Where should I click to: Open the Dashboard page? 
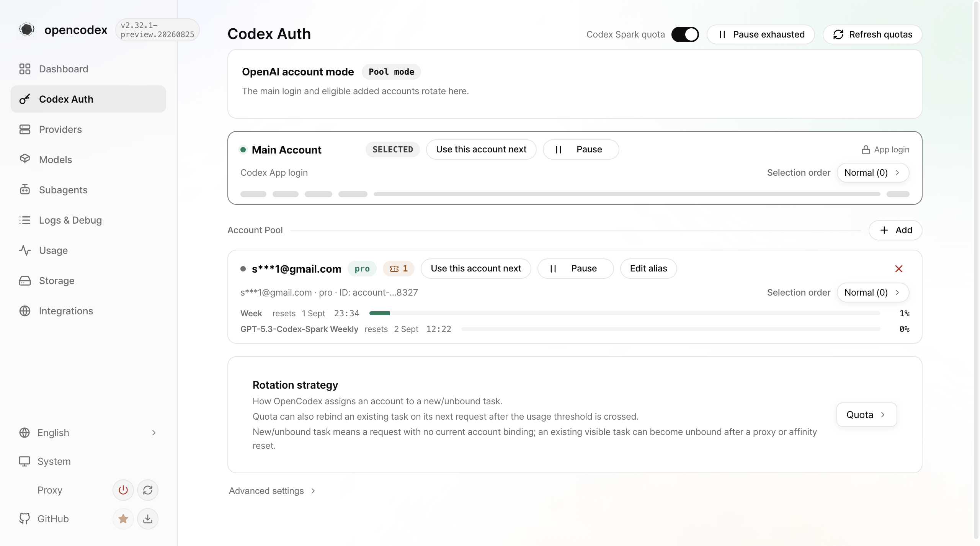point(88,69)
